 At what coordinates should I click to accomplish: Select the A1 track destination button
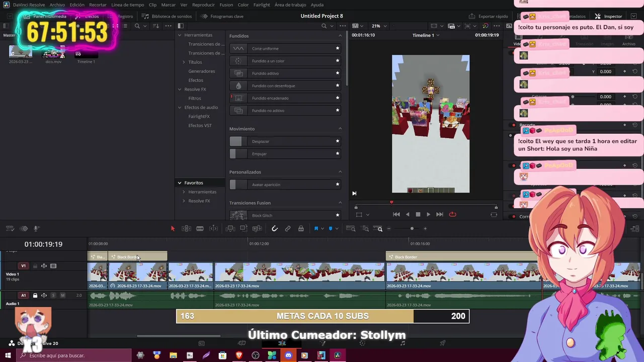coord(23,296)
